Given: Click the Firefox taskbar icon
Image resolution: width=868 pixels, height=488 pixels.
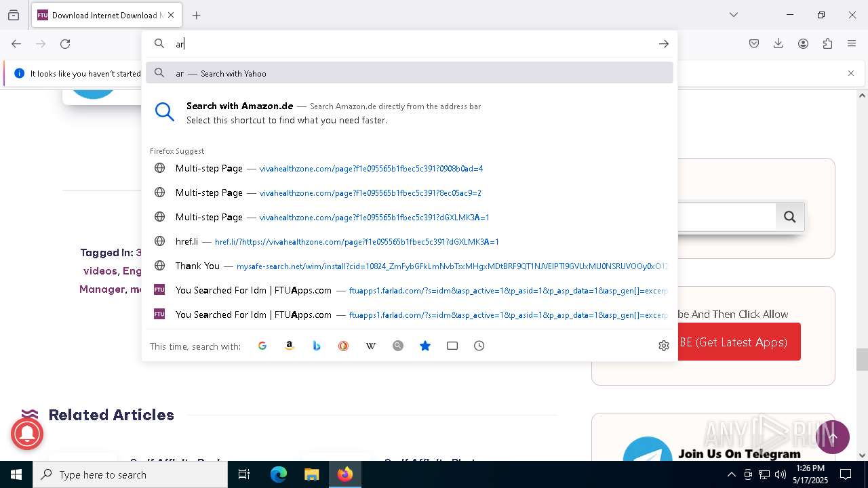Looking at the screenshot, I should coord(345,474).
